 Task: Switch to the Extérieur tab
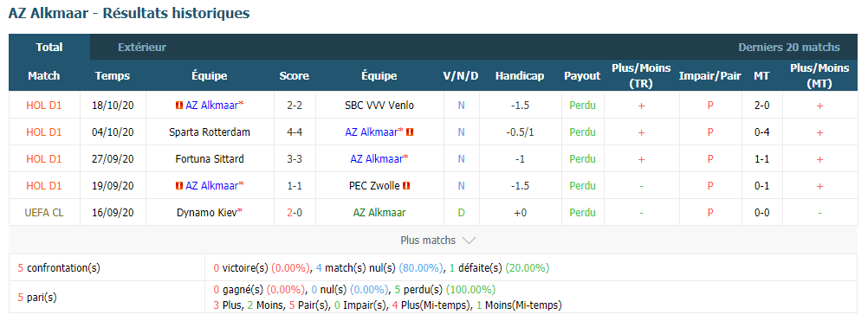click(142, 48)
